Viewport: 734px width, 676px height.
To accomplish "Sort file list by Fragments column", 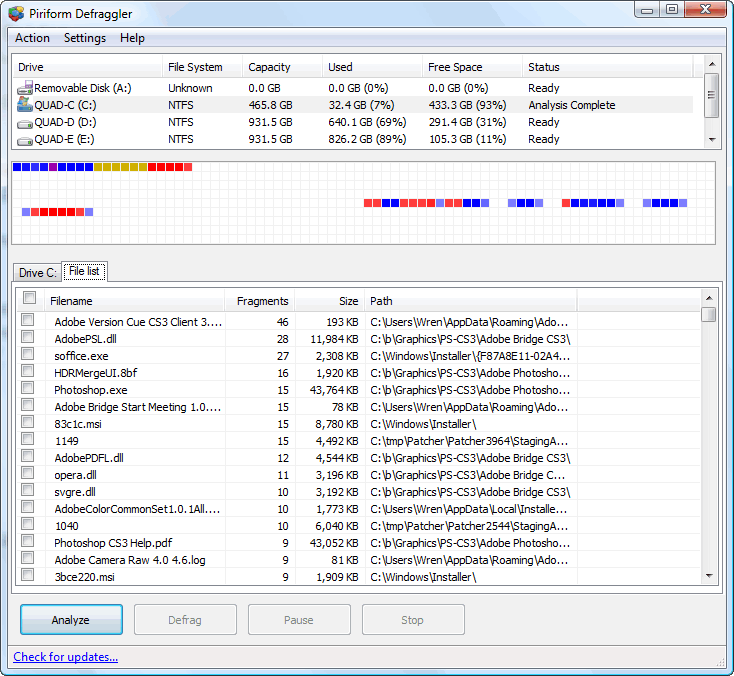I will click(260, 301).
